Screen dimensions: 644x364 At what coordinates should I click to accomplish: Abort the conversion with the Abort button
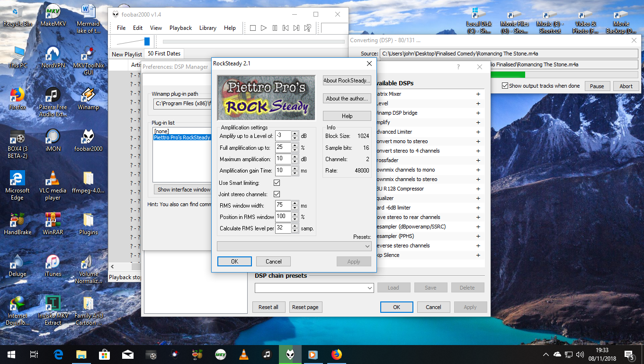(x=626, y=86)
